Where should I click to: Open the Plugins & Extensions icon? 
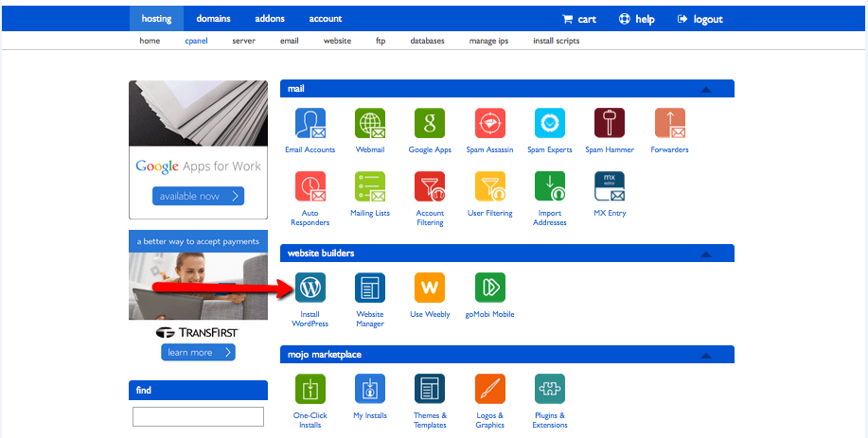pos(550,389)
